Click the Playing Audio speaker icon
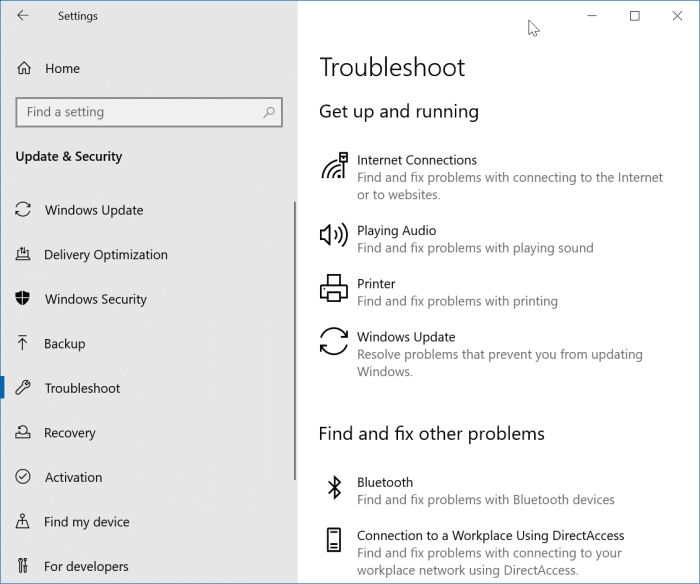 pyautogui.click(x=333, y=234)
